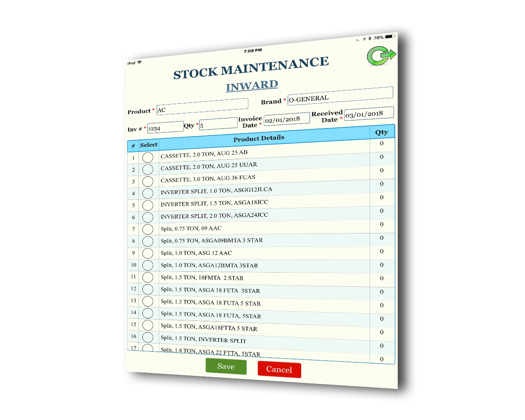The width and height of the screenshot is (525, 420).
Task: Open the Brand field showing O-GENERAL
Action: [x=340, y=96]
